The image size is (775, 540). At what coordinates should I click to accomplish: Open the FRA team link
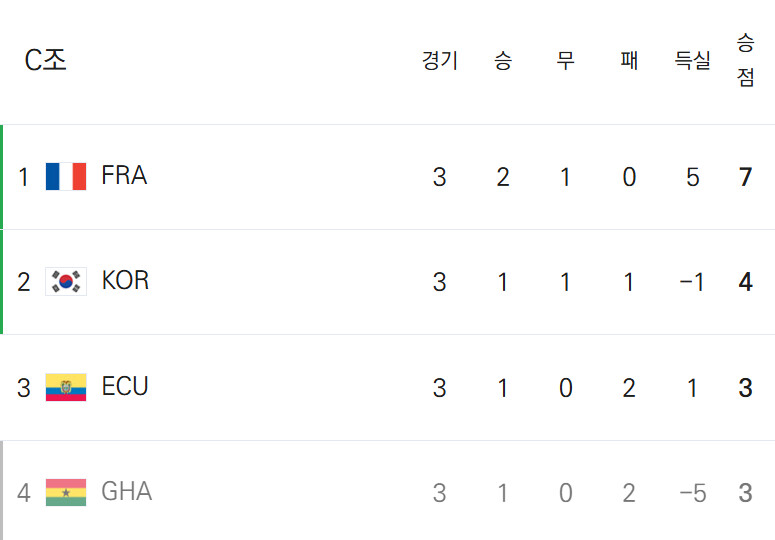tap(124, 175)
